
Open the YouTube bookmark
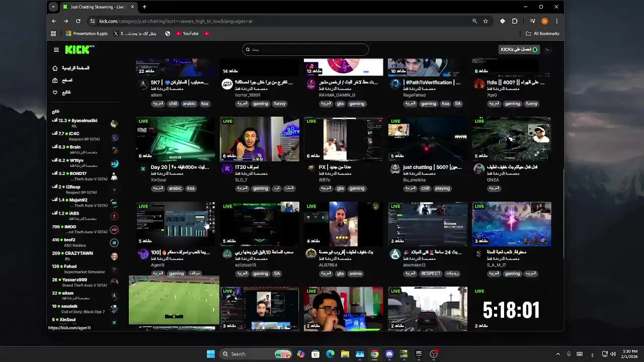[x=186, y=34]
